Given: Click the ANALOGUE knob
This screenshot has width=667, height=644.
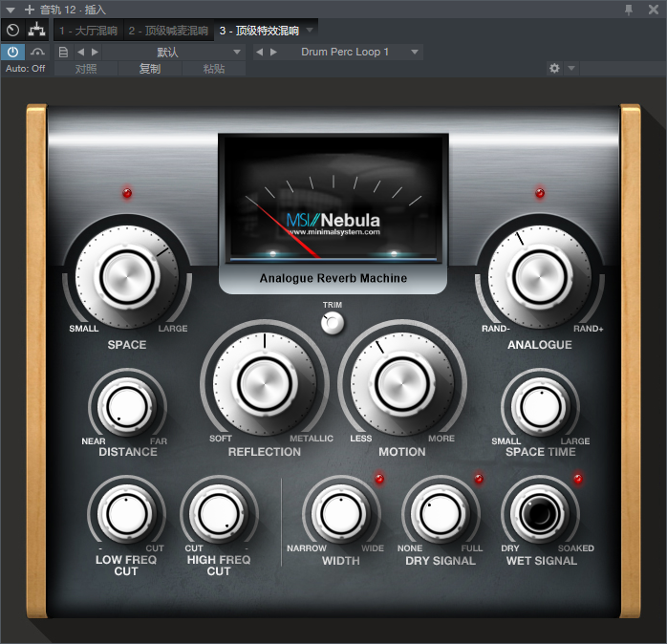Looking at the screenshot, I should 539,277.
